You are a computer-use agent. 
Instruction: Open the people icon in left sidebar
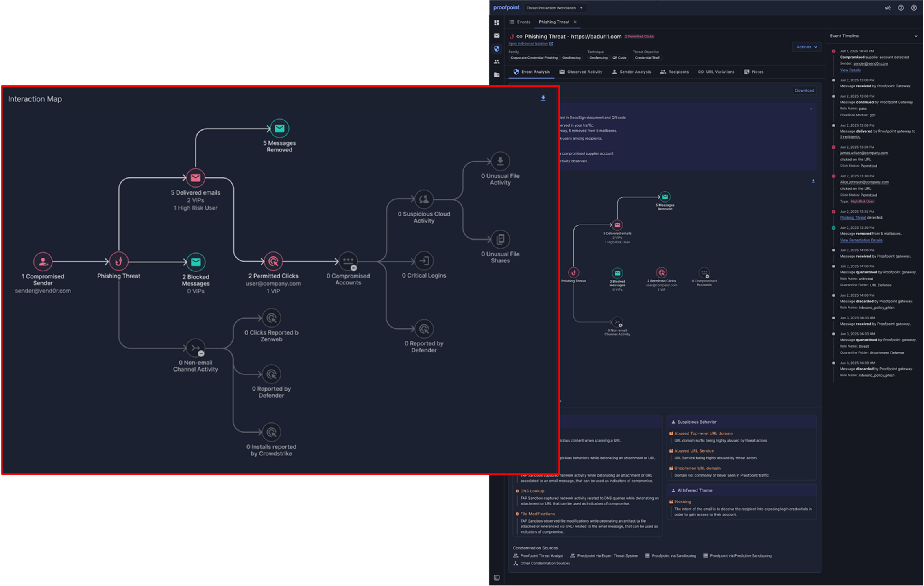point(497,62)
